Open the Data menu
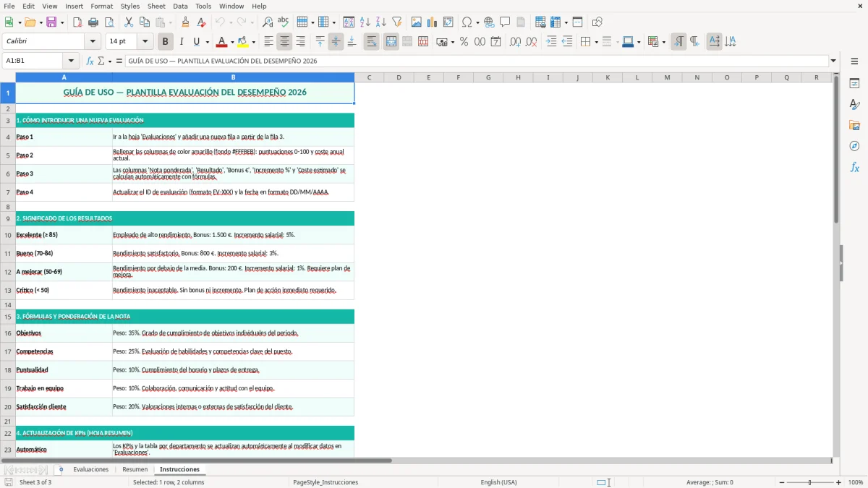868x488 pixels. pyautogui.click(x=180, y=6)
